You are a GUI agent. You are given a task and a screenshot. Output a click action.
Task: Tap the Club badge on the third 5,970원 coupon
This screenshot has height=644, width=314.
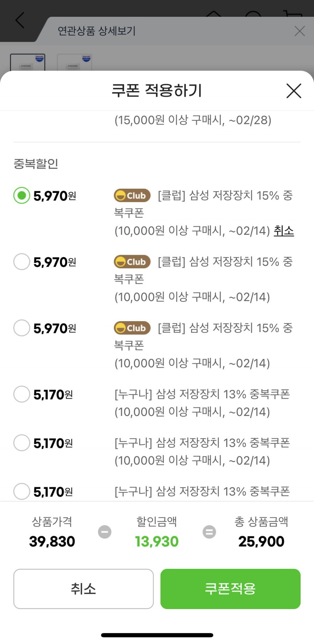[132, 328]
